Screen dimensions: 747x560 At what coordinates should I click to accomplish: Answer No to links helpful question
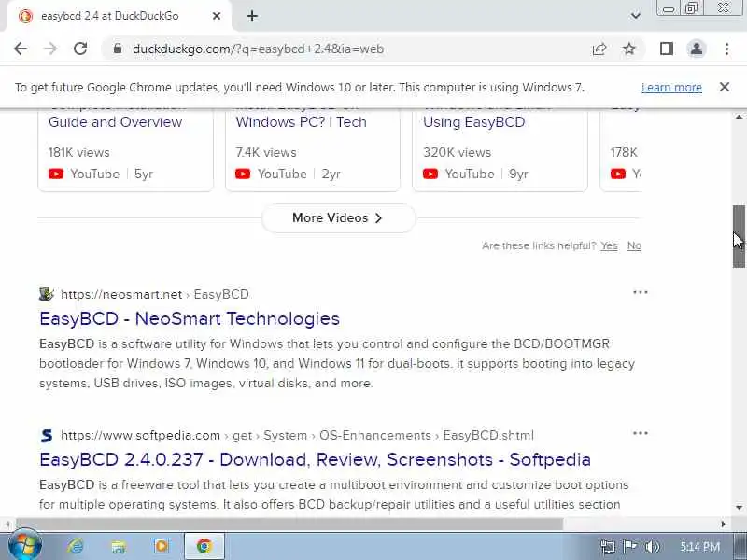point(634,245)
